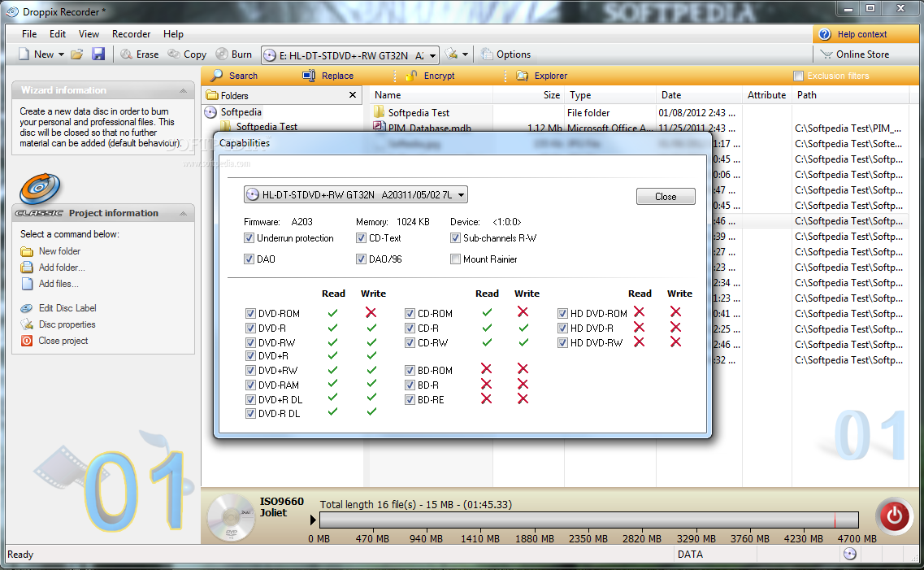Click the New folder command icon
This screenshot has height=570, width=924.
(x=27, y=251)
